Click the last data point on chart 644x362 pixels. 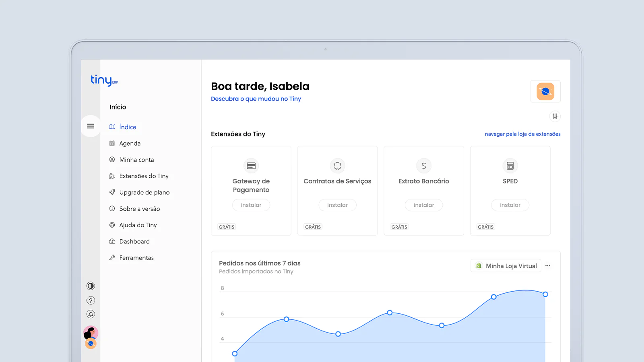pyautogui.click(x=545, y=294)
